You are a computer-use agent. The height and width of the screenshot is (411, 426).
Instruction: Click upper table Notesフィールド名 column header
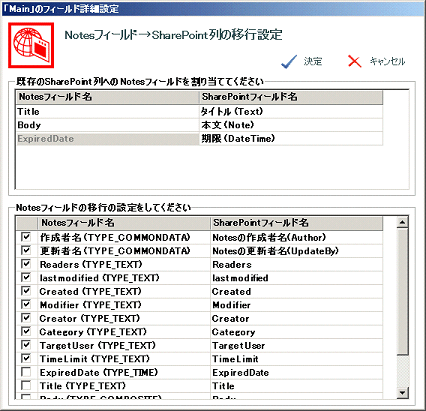108,97
